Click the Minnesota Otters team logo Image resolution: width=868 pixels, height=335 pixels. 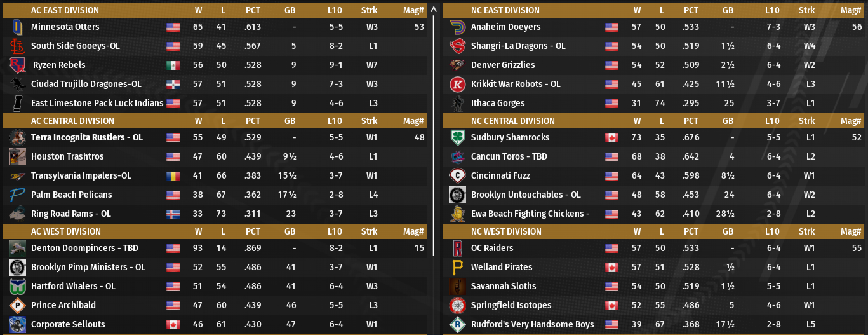(17, 27)
